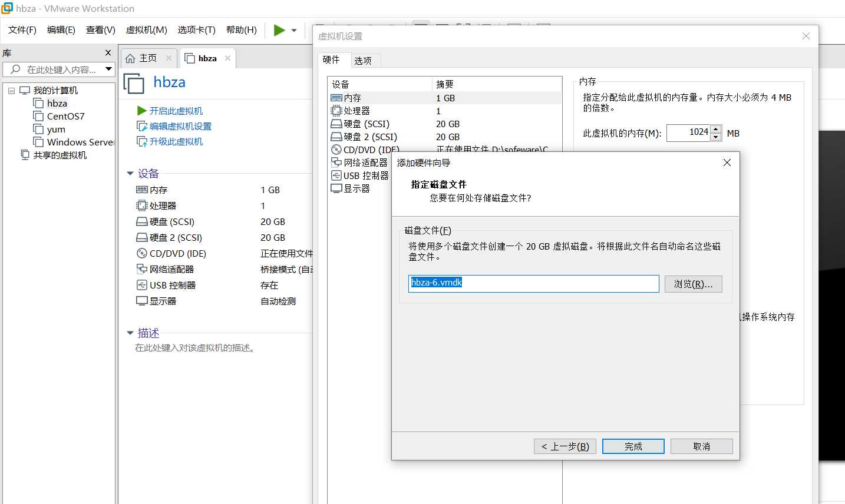Viewport: 845px width, 504px height.
Task: Select 共享的虚拟机 in the library tree
Action: click(60, 155)
